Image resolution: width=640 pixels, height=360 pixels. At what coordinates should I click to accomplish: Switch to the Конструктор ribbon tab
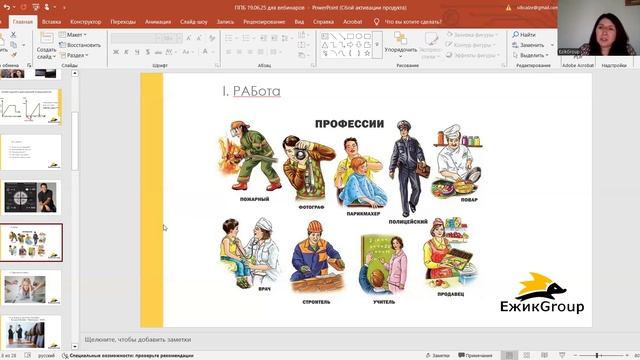pos(86,22)
